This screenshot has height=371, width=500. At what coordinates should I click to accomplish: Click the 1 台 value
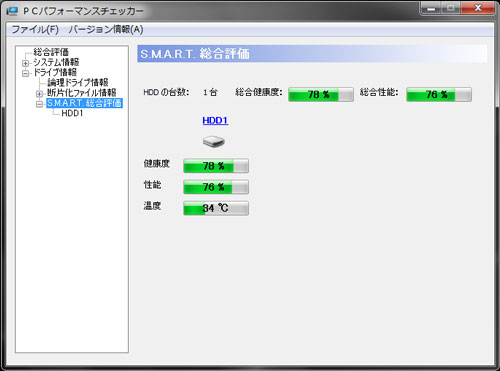pos(210,92)
